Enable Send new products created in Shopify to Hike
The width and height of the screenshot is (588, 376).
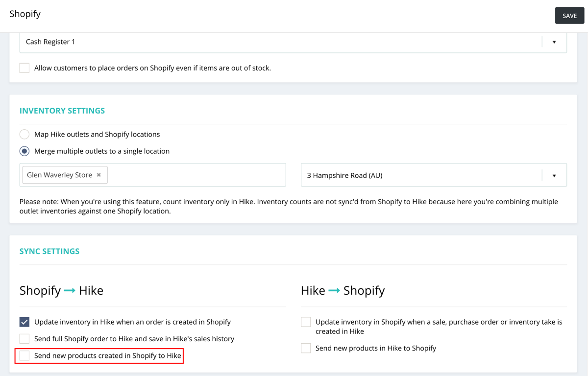coord(24,356)
